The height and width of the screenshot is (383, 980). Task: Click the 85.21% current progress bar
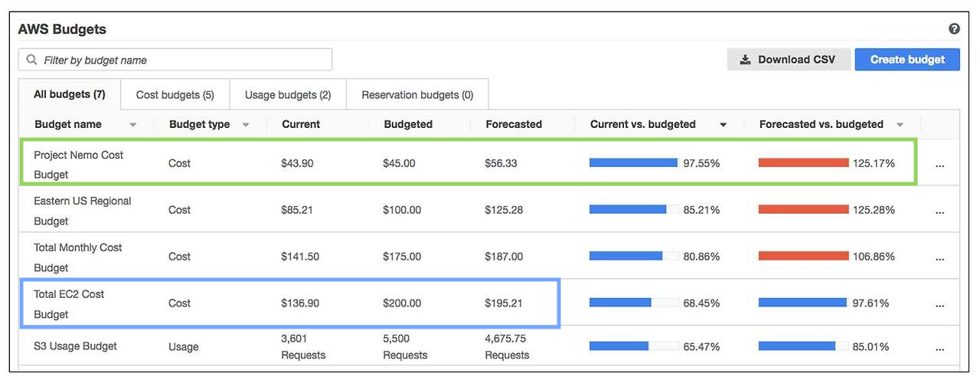coord(634,209)
